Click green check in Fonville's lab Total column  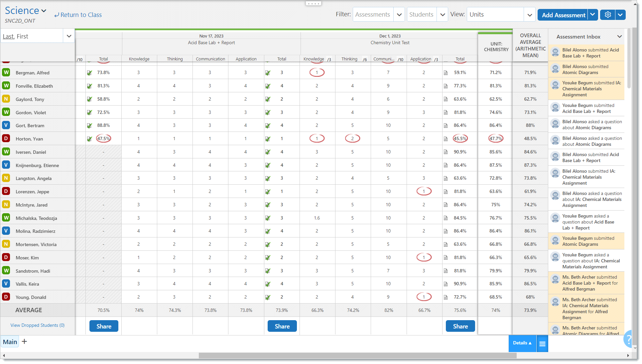(x=268, y=86)
